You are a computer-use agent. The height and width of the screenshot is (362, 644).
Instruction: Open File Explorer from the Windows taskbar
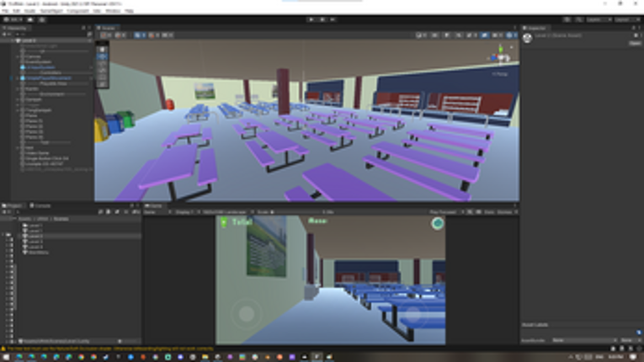tap(205, 357)
